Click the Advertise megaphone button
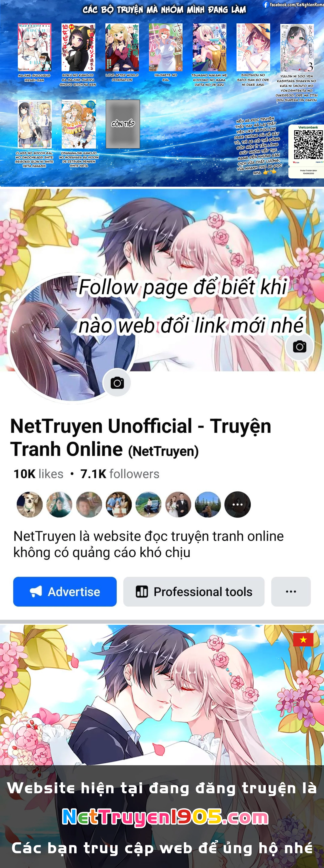This screenshot has width=324, height=868. pos(65,591)
